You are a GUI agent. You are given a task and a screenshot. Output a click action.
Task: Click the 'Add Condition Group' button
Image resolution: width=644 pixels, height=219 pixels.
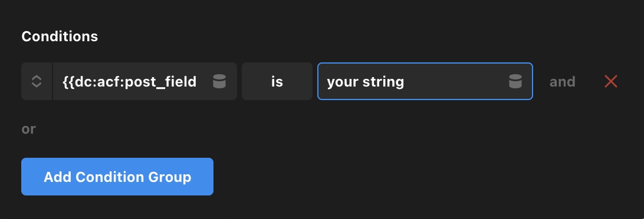pos(117,177)
